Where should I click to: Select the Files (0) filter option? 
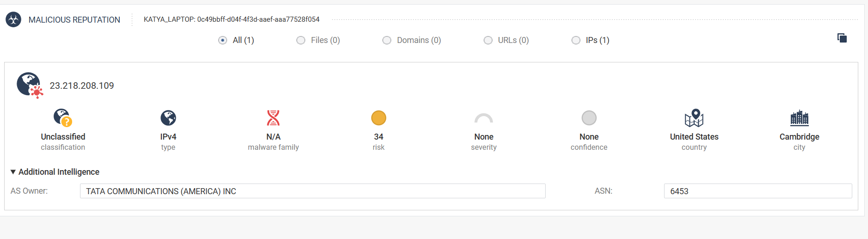tap(301, 40)
